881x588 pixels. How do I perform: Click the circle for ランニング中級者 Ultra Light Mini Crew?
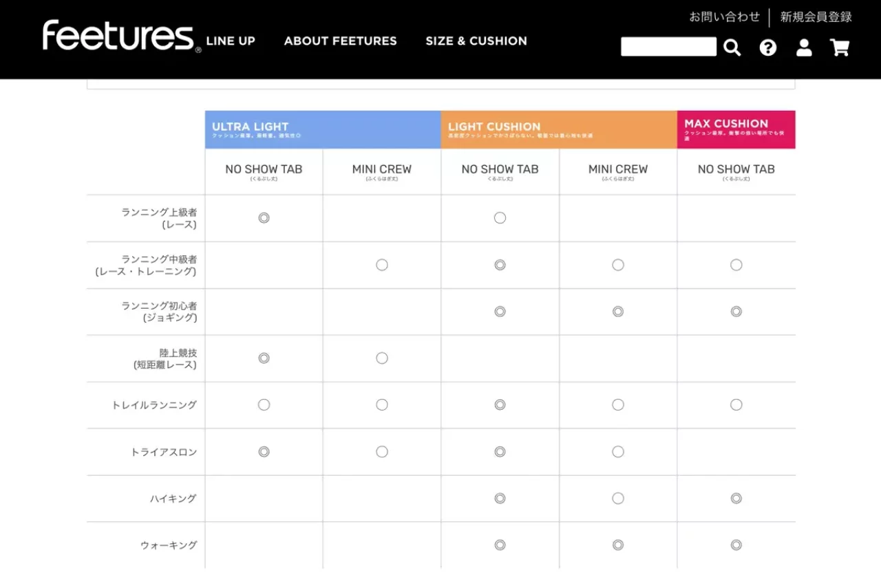(x=382, y=265)
